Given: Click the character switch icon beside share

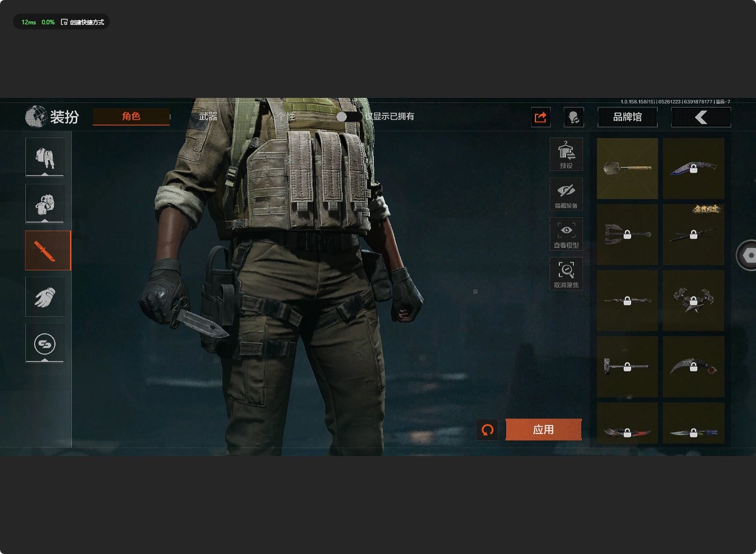Looking at the screenshot, I should click(574, 117).
